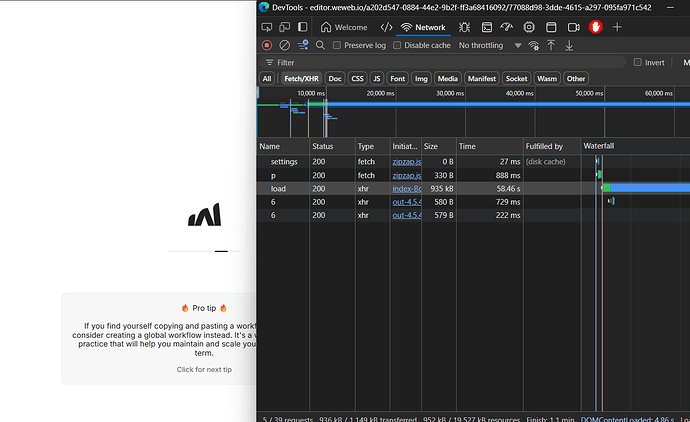Click the Filter input field
This screenshot has height=422, width=690.
pyautogui.click(x=442, y=62)
